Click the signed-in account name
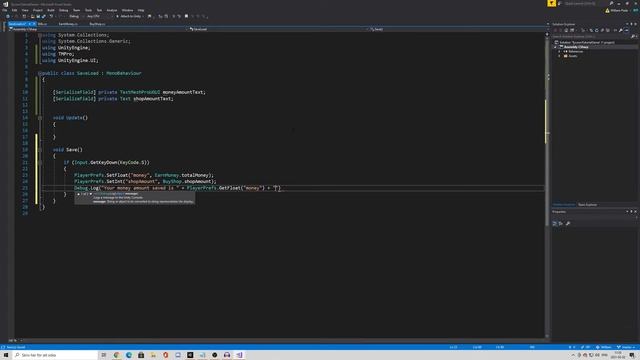The height and width of the screenshot is (360, 640). tap(619, 10)
